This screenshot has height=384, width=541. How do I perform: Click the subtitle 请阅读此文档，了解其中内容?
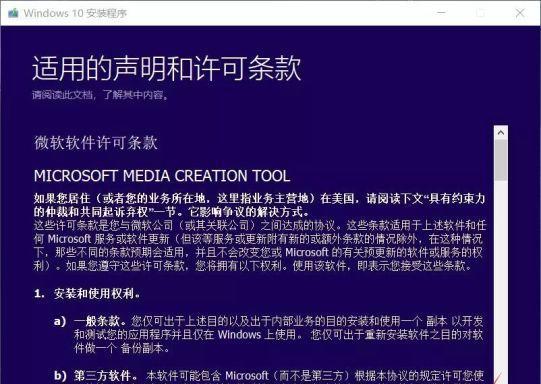point(100,95)
